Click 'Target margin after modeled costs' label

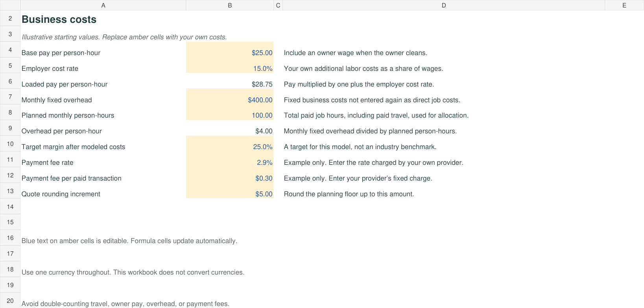73,147
